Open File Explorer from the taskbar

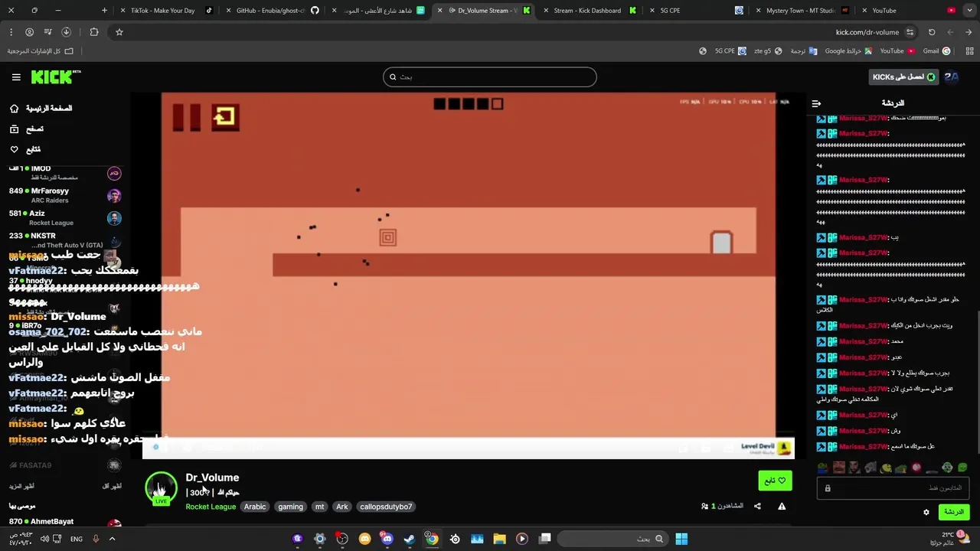click(499, 539)
